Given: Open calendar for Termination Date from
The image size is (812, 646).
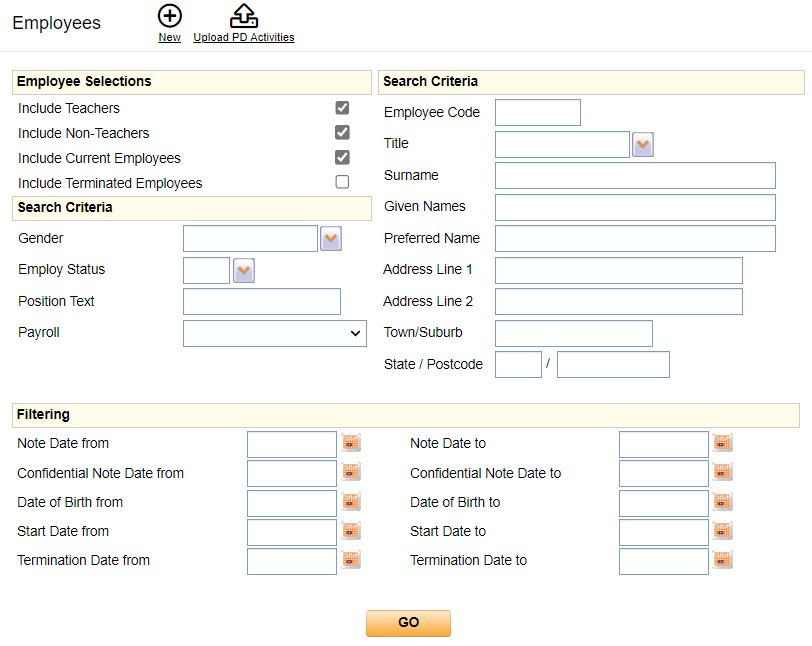Looking at the screenshot, I should 351,560.
